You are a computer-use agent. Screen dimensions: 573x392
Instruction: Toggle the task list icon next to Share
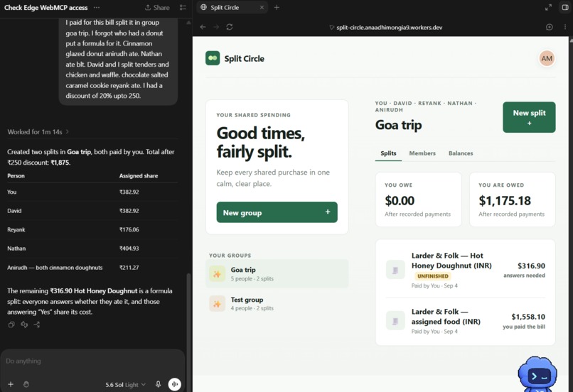click(183, 7)
